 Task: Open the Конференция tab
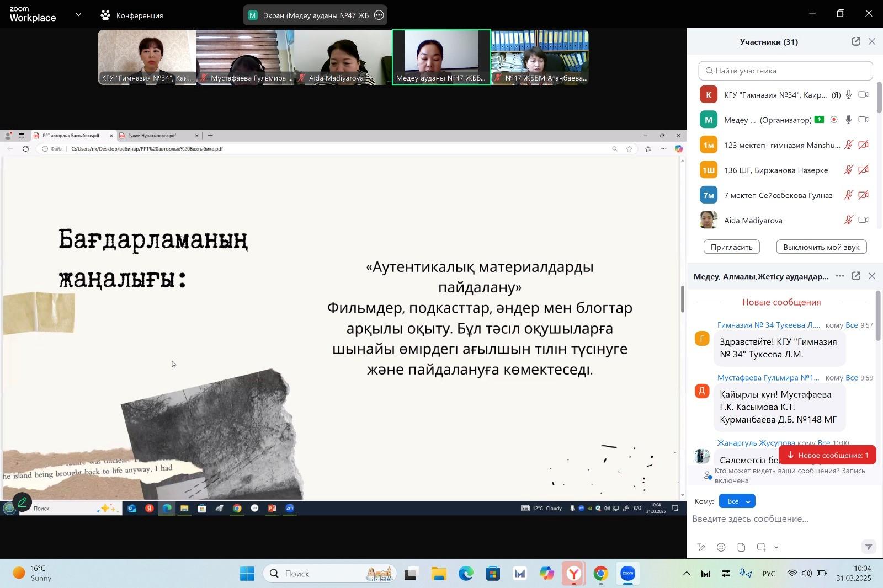(x=132, y=15)
